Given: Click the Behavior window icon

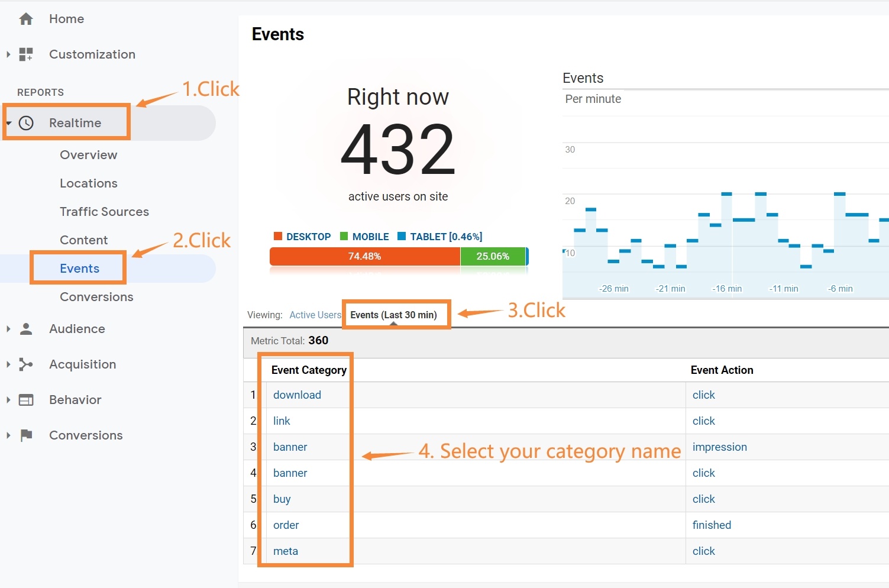Looking at the screenshot, I should (x=26, y=400).
